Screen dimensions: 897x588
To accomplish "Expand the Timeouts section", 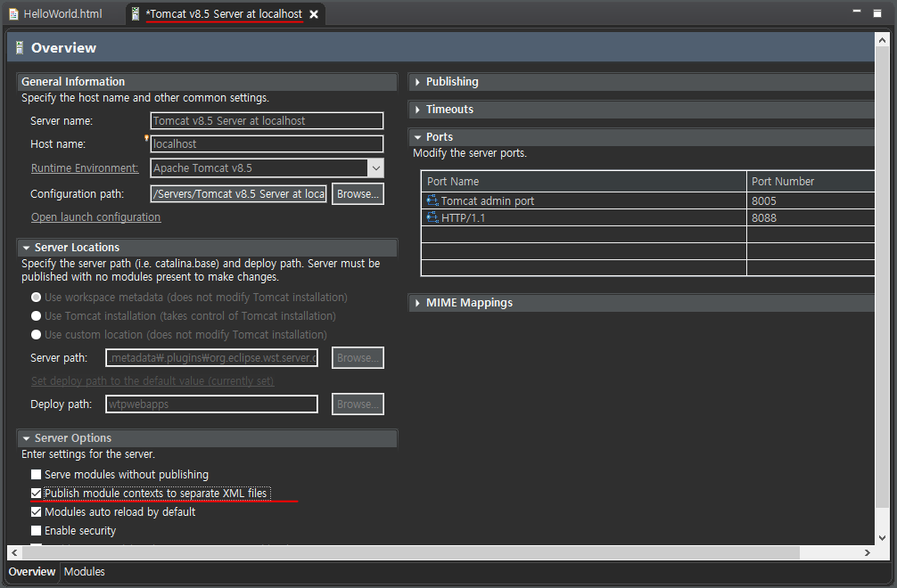I will pyautogui.click(x=417, y=110).
